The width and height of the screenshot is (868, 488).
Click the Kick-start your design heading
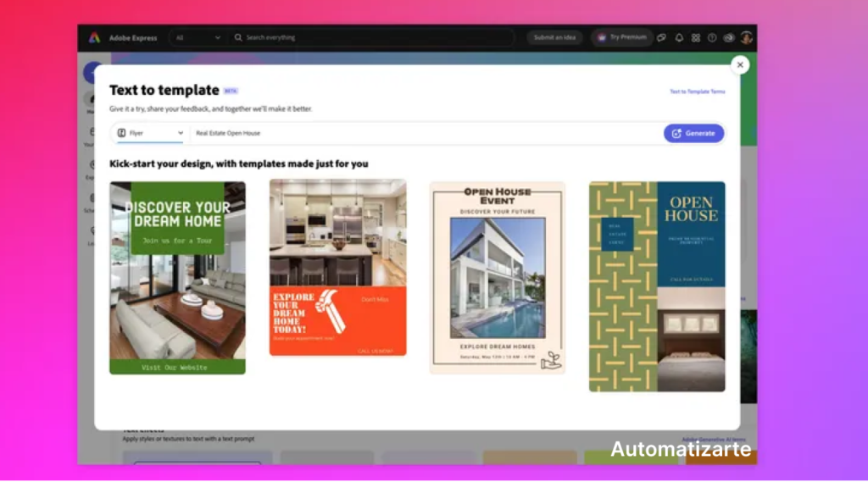pos(238,164)
